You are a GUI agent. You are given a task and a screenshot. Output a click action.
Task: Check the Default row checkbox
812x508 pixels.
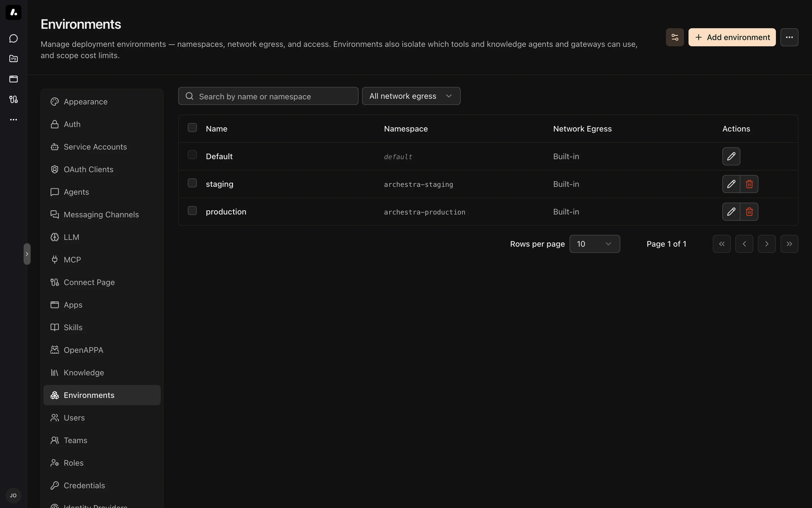192,155
